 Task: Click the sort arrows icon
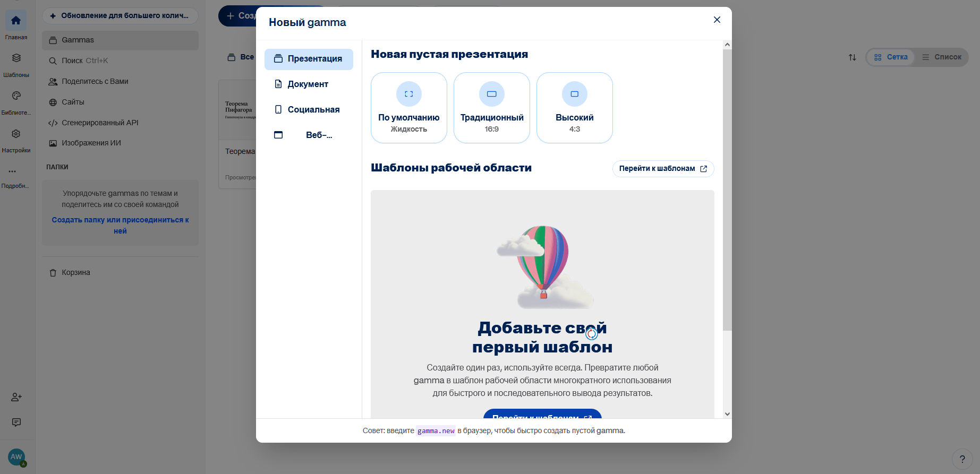click(x=853, y=57)
